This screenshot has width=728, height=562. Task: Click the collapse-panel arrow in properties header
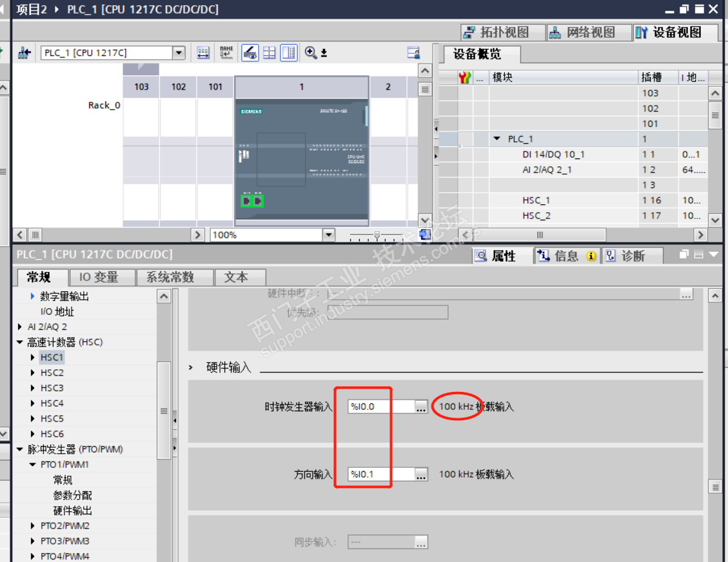tap(714, 255)
